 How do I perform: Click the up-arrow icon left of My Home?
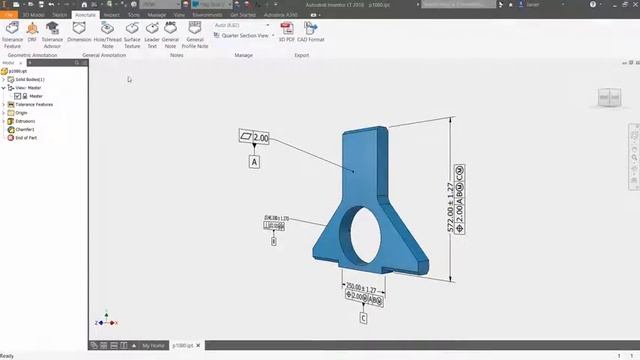click(x=134, y=346)
